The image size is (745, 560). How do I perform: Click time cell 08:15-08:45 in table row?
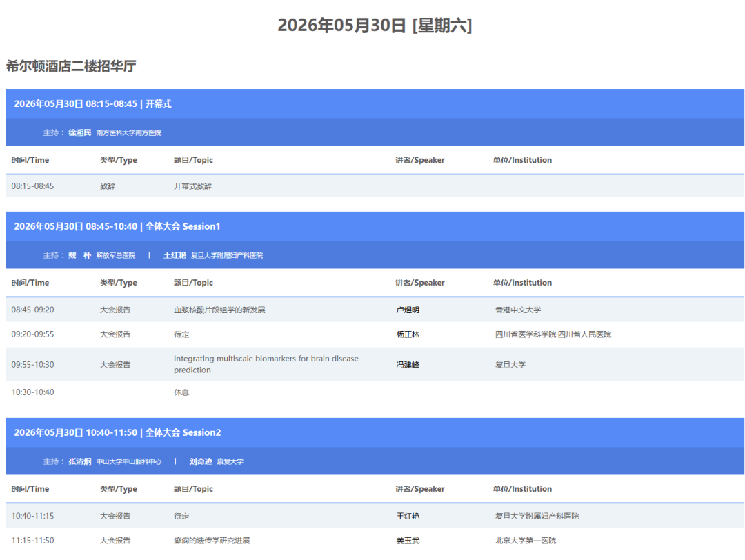click(33, 186)
